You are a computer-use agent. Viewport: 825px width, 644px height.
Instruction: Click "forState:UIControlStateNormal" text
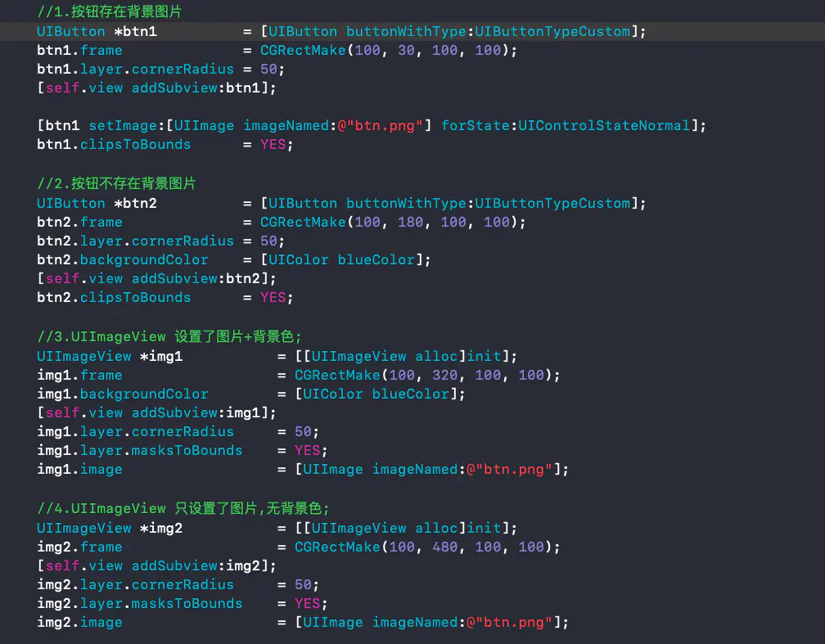coord(566,126)
